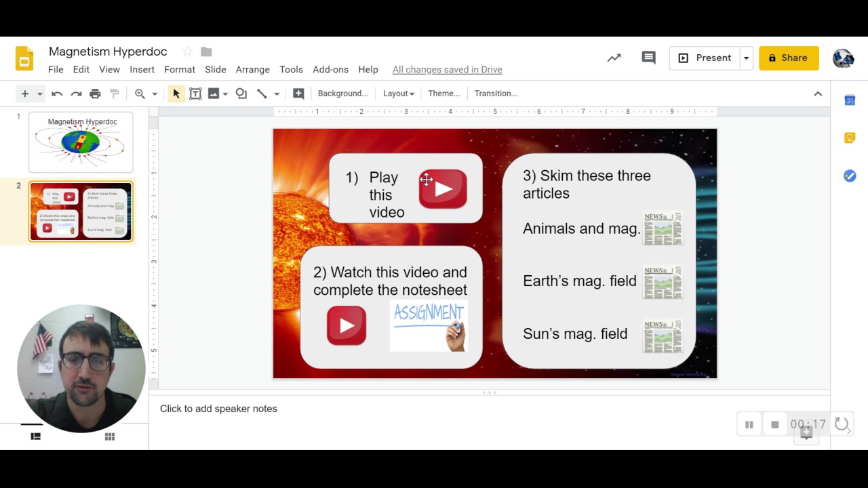Open the Insert menu
The height and width of the screenshot is (488, 868).
click(x=142, y=69)
